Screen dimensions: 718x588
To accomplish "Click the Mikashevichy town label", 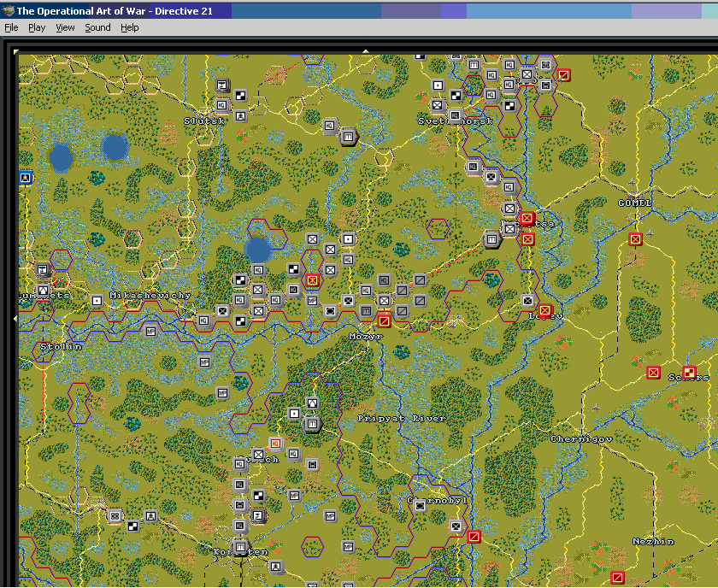I will point(150,296).
